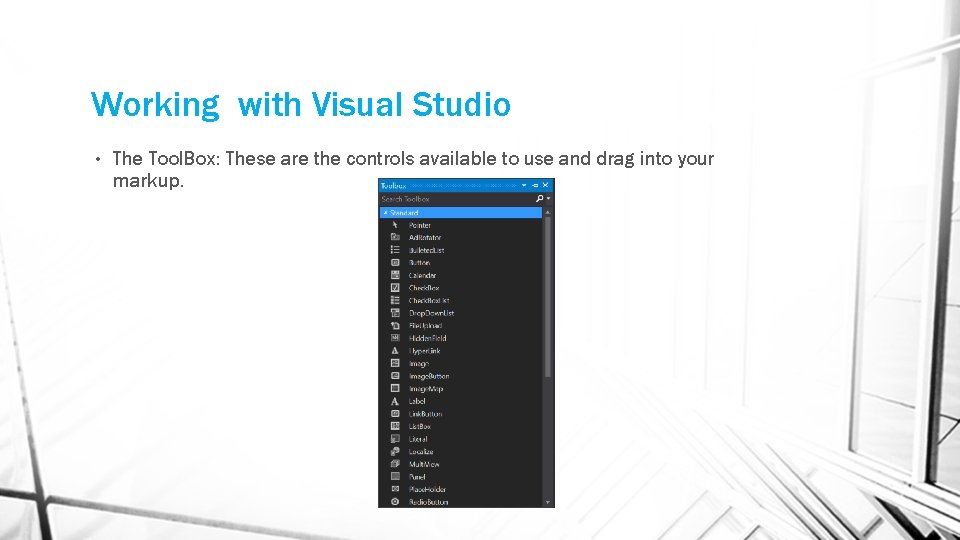Select the Pointer tool icon
This screenshot has height=540, width=960.
pyautogui.click(x=395, y=225)
